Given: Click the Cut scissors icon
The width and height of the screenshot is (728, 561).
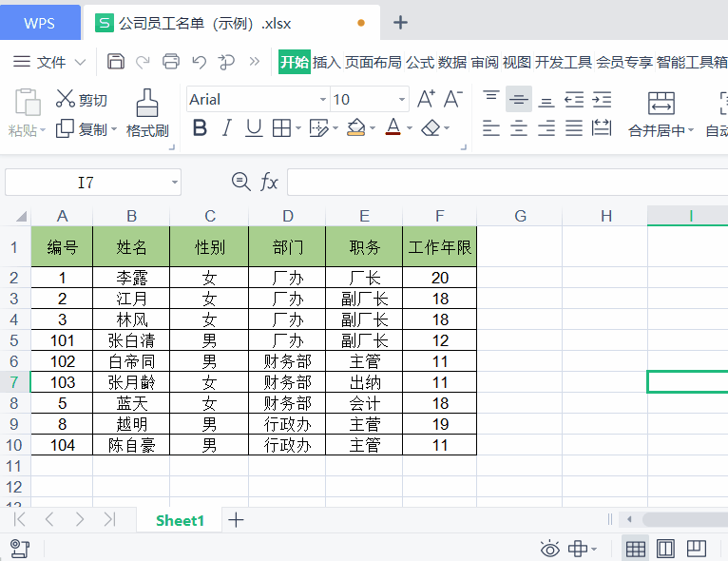Looking at the screenshot, I should click(65, 99).
